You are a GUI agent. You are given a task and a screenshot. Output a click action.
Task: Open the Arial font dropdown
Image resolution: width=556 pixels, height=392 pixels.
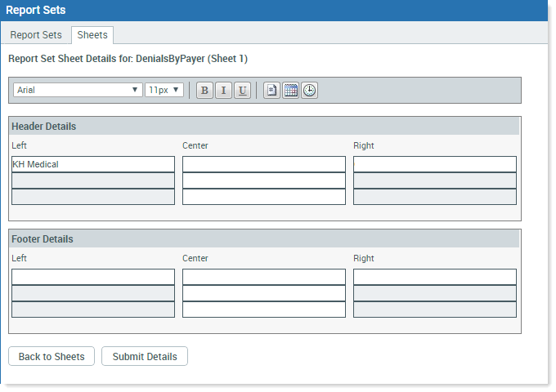(x=78, y=90)
